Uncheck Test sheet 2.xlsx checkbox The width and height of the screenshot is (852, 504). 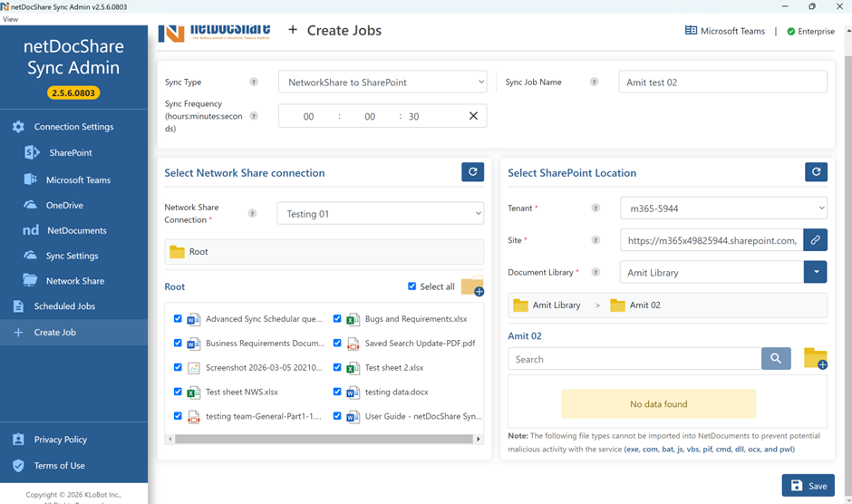pos(337,367)
